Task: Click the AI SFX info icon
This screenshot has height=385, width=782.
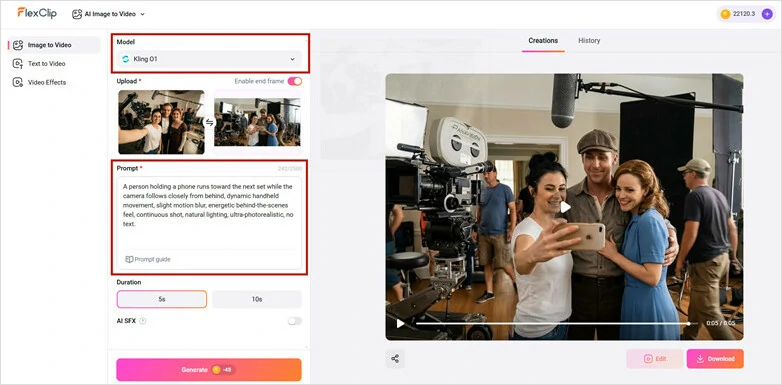Action: click(143, 321)
